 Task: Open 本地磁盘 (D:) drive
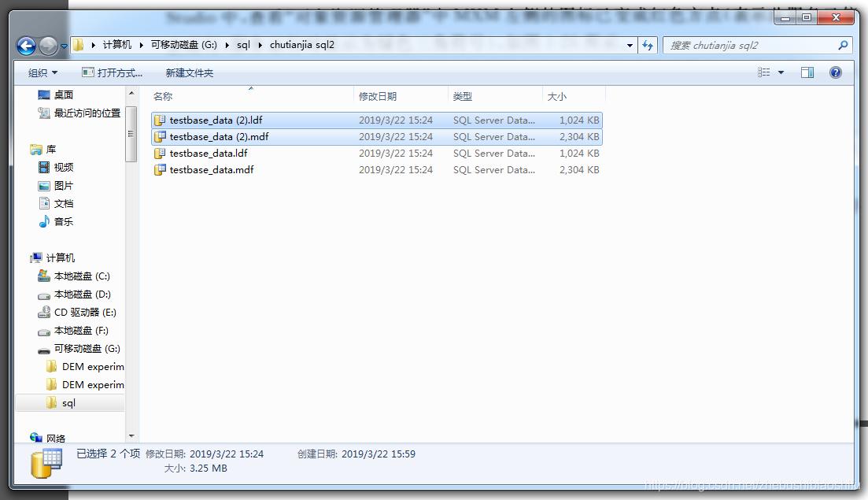click(82, 294)
